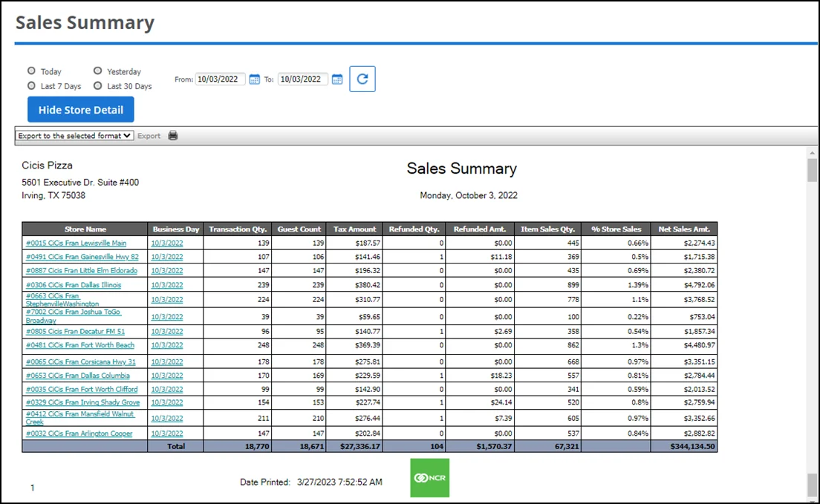The image size is (820, 504).
Task: Click the scrollbar up arrow
Action: (x=812, y=153)
